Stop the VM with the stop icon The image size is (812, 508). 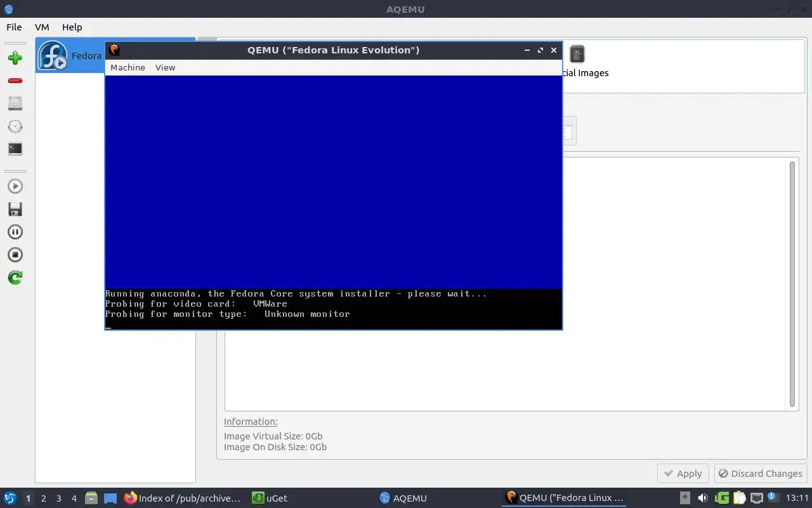[x=15, y=255]
